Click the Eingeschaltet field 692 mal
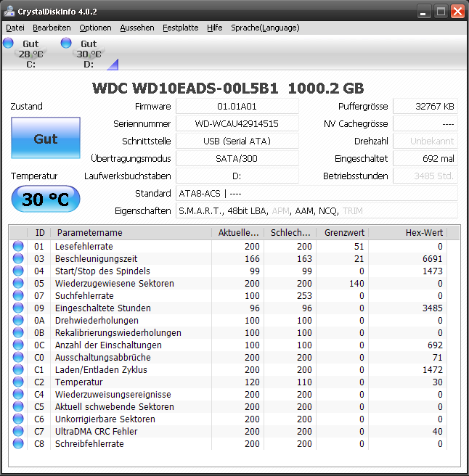Viewport: 469px width, 476px height. [x=425, y=158]
